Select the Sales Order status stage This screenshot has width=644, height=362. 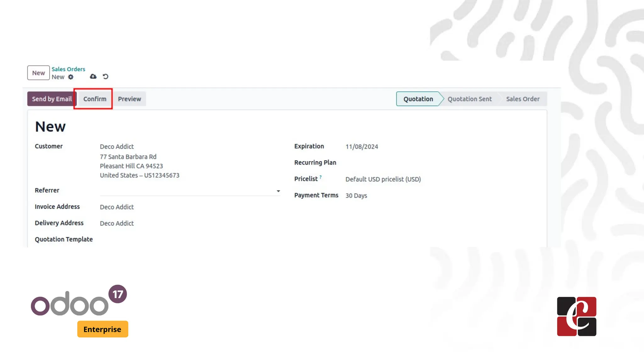coord(523,99)
